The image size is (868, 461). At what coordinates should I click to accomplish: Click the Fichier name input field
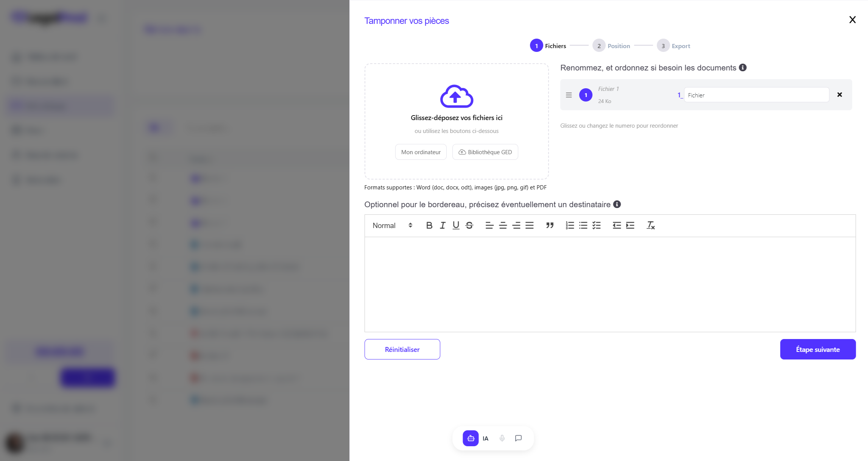[756, 95]
